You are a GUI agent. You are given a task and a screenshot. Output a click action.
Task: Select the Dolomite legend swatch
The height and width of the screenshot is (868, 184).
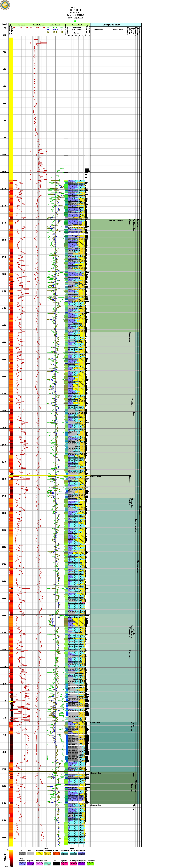pos(81,853)
